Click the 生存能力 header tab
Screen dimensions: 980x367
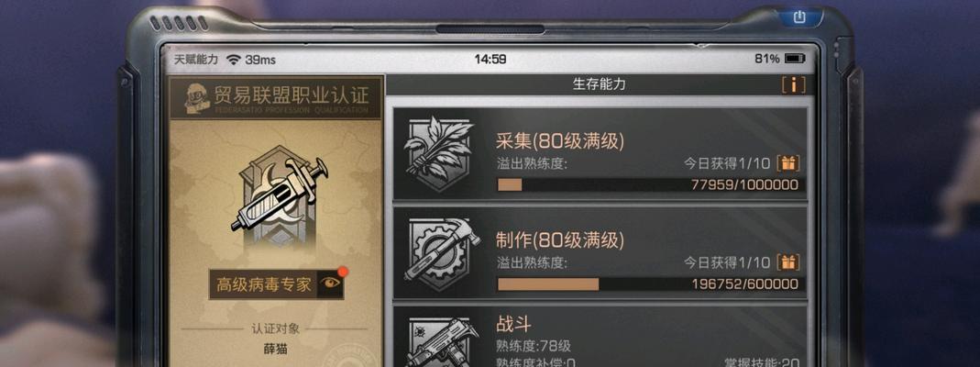(x=599, y=84)
